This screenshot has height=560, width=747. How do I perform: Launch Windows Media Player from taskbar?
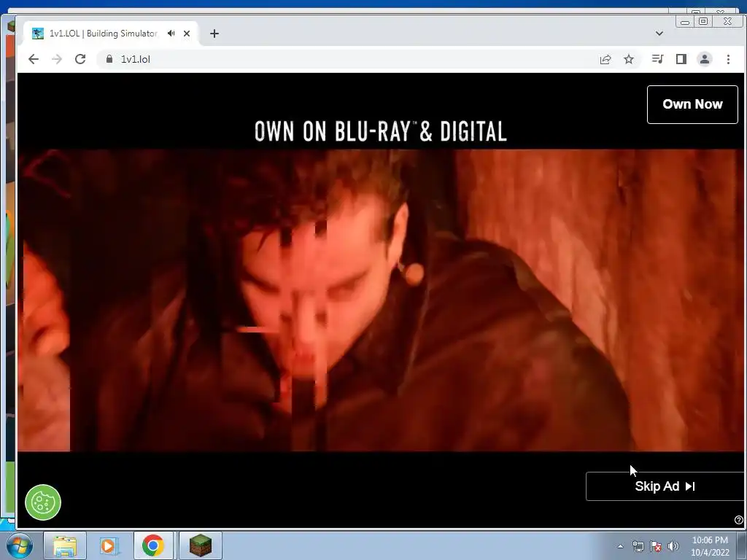[x=109, y=545]
